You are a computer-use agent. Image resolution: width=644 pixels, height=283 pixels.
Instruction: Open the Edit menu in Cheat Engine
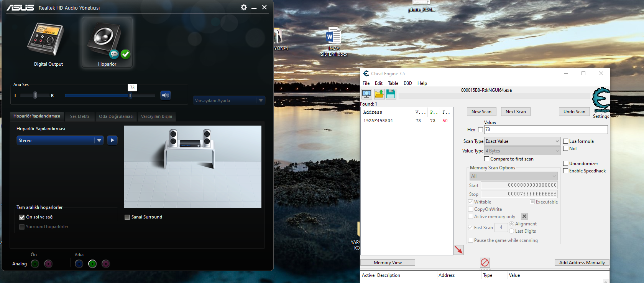tap(379, 83)
